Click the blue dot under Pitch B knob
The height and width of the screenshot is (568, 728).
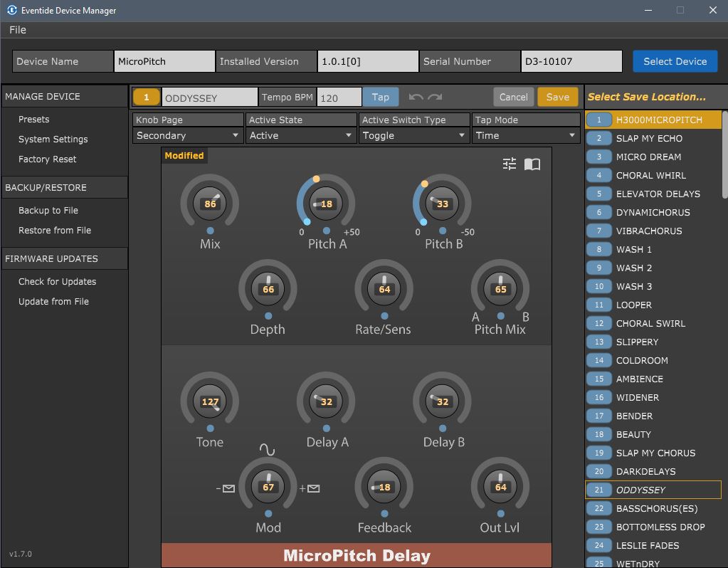pos(443,231)
